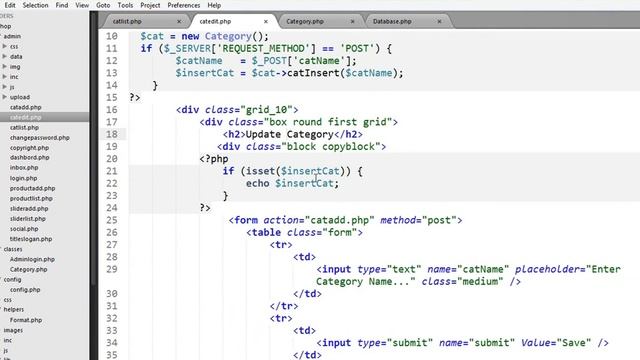Click 'REQUEST_METHOD' string on line 11
The height and width of the screenshot is (360, 640).
click(263, 49)
